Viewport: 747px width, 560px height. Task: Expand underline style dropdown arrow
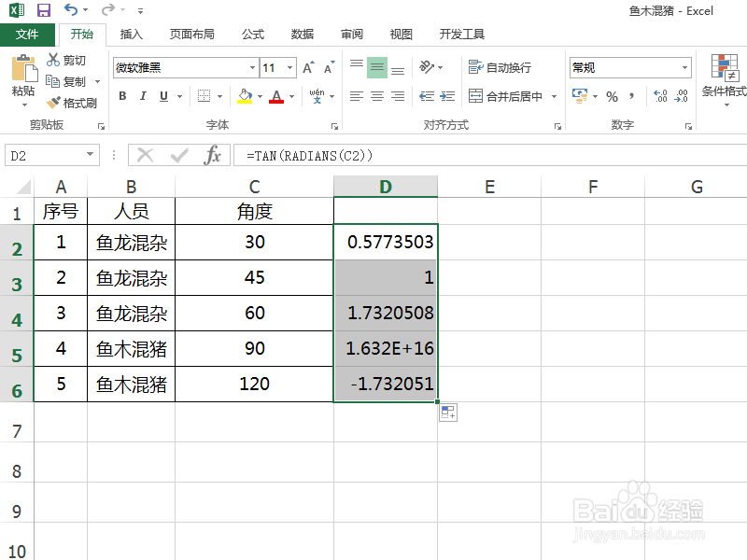tap(179, 97)
